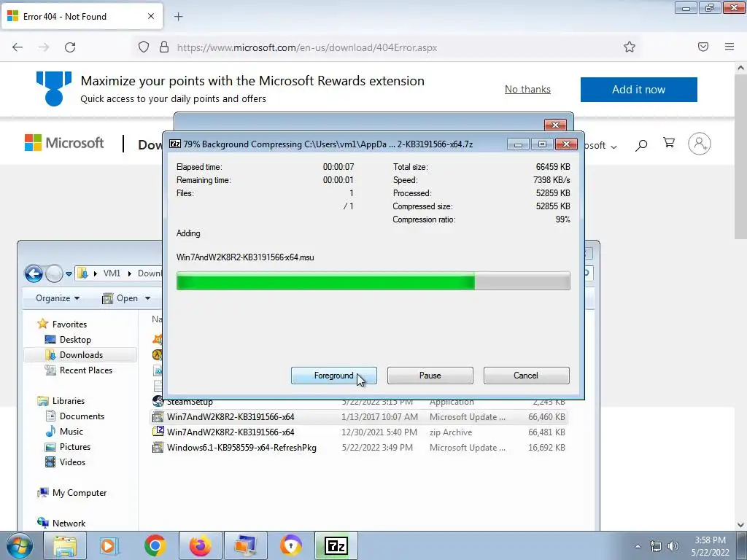Open a new Firefox tab
Viewport: 747px width, 560px height.
[x=178, y=17]
